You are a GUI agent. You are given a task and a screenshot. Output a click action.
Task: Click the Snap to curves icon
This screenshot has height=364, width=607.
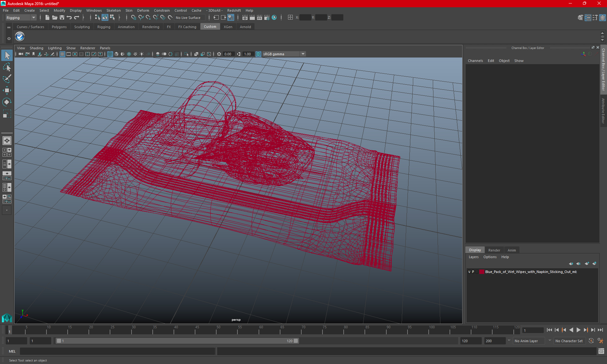click(x=141, y=18)
